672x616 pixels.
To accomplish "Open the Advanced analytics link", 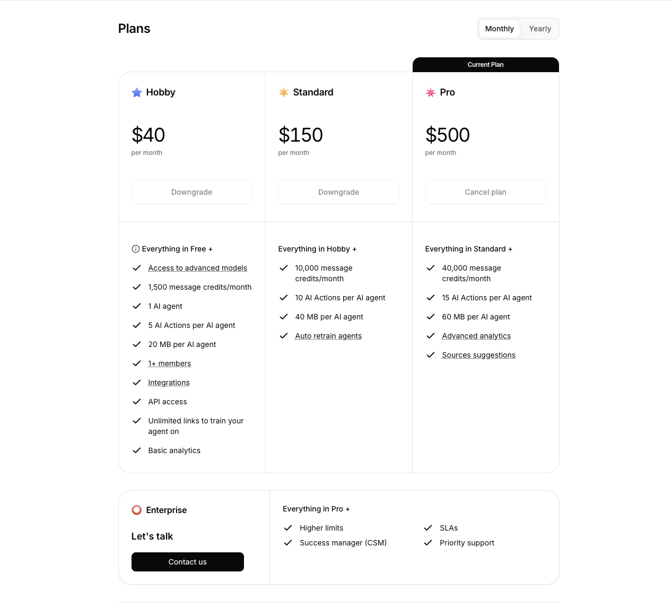I will [476, 336].
